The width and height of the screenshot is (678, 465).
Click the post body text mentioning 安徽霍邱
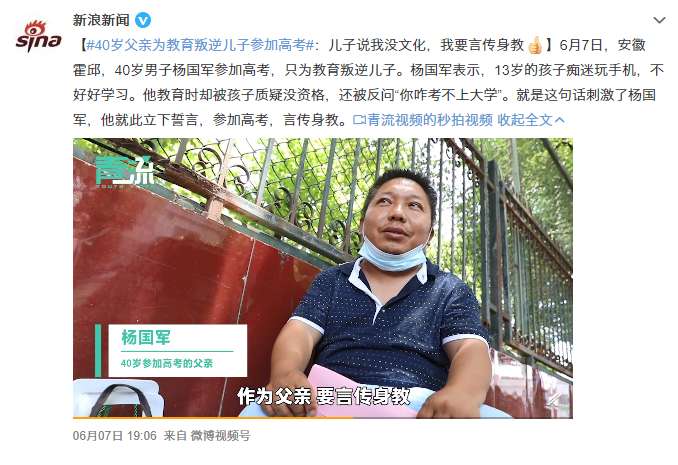[x=368, y=82]
